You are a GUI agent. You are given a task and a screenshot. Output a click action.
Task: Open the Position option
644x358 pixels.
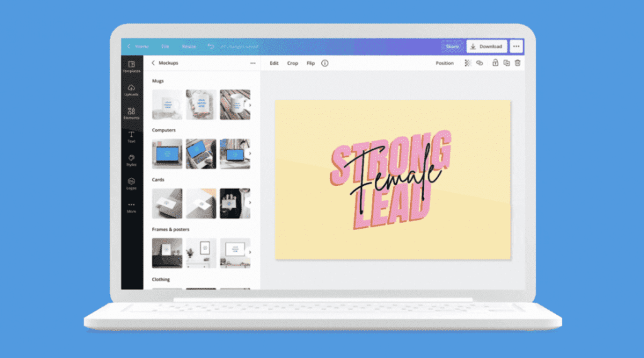(445, 63)
